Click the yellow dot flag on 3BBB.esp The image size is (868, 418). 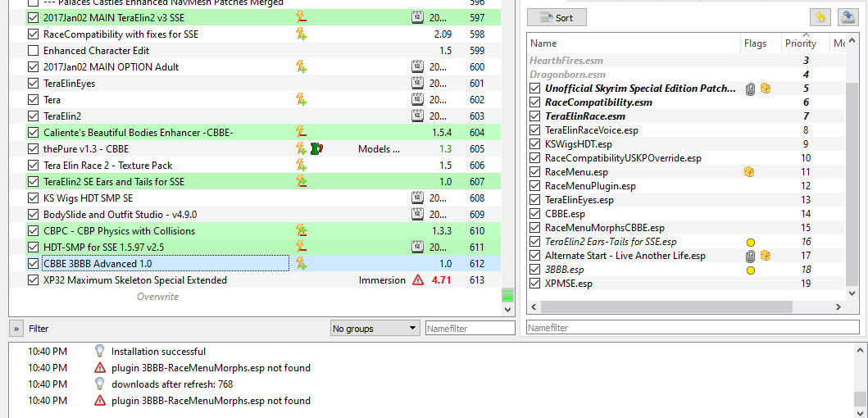coord(751,270)
